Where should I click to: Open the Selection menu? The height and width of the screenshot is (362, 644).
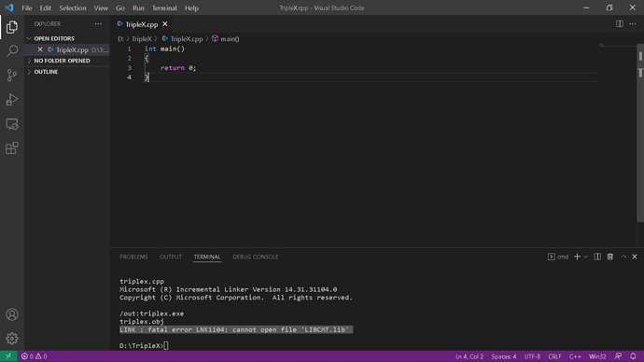pyautogui.click(x=73, y=7)
